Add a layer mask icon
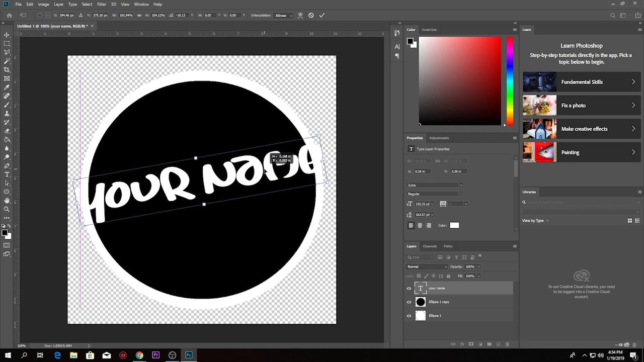 point(471,344)
